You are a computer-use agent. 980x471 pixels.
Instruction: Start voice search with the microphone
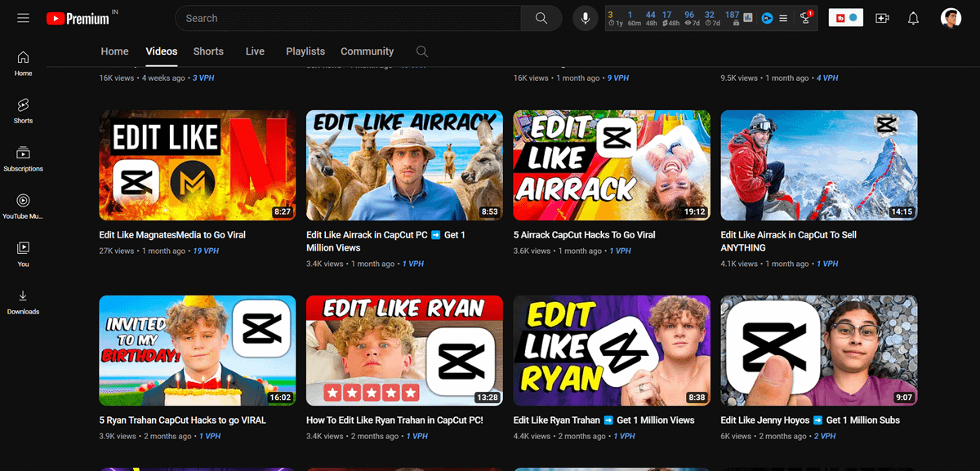(x=585, y=18)
